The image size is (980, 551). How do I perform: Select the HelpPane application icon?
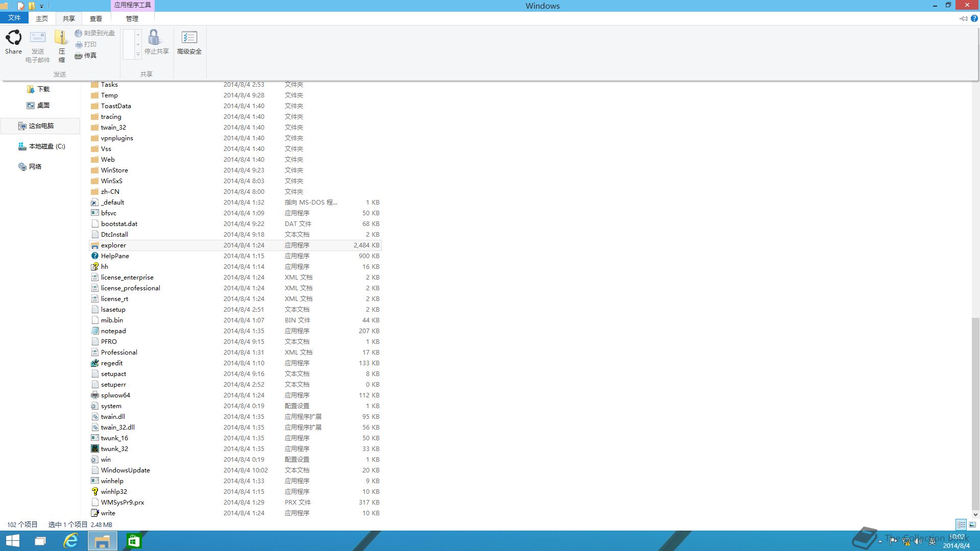pyautogui.click(x=95, y=256)
